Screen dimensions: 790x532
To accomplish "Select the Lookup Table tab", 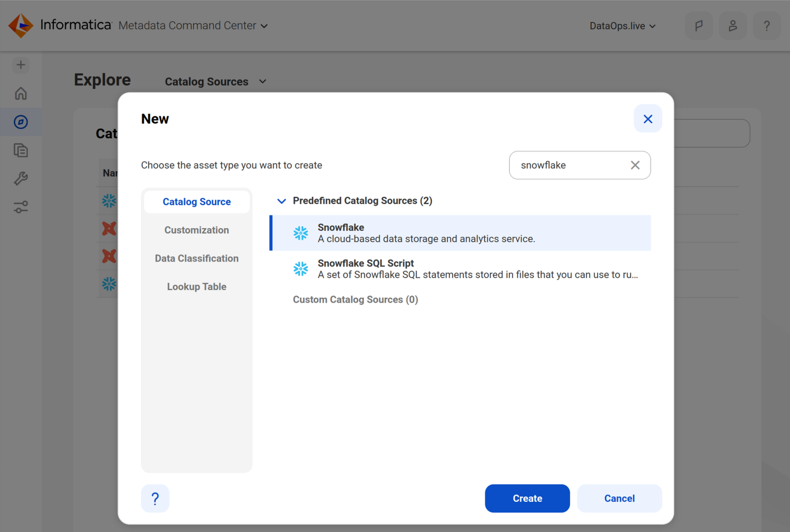I will pos(197,287).
